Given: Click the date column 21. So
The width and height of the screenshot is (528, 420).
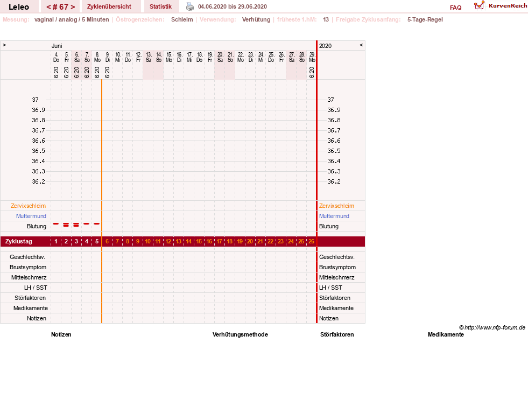Looking at the screenshot, I should point(230,57).
